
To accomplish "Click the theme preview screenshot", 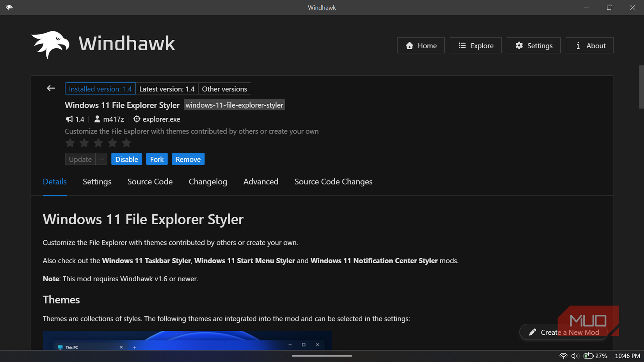I will click(x=187, y=340).
